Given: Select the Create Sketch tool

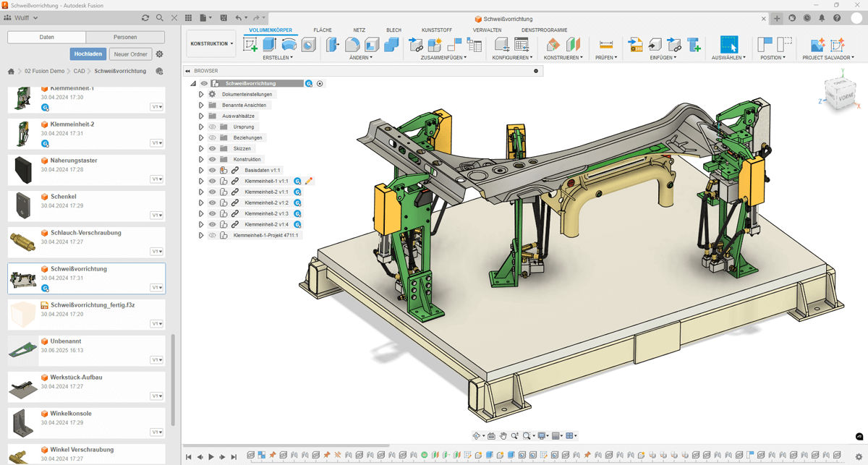Looking at the screenshot, I should [249, 44].
